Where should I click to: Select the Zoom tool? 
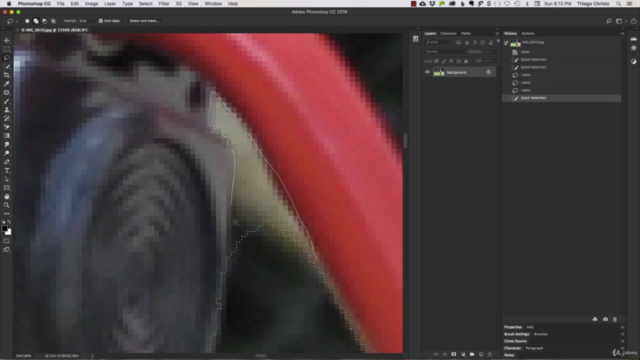7,205
